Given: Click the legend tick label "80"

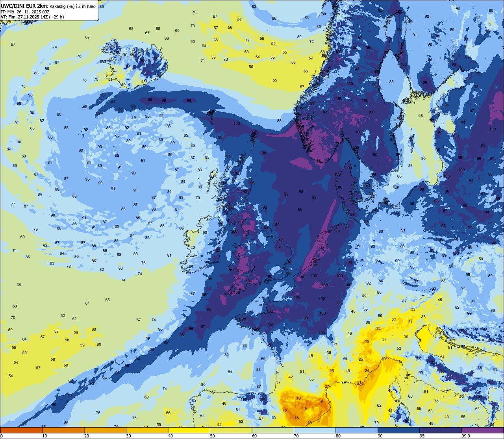Looking at the screenshot, I should tap(338, 436).
